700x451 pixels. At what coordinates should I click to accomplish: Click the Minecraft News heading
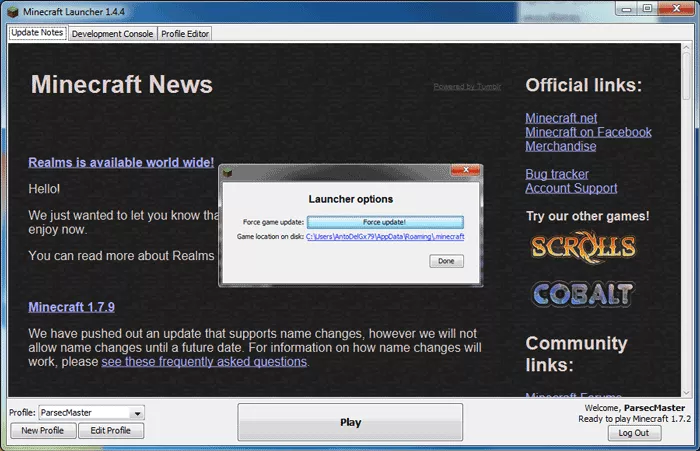(121, 84)
